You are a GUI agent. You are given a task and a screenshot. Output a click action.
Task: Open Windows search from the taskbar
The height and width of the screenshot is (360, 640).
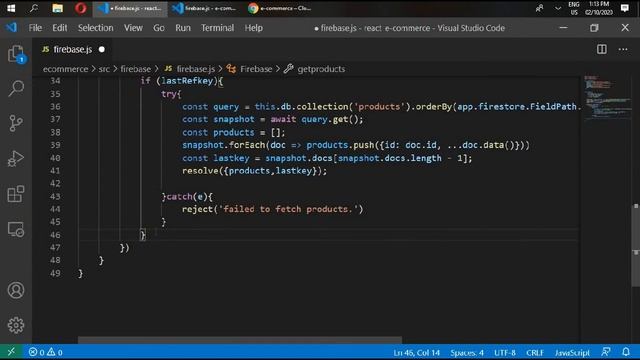click(x=34, y=8)
